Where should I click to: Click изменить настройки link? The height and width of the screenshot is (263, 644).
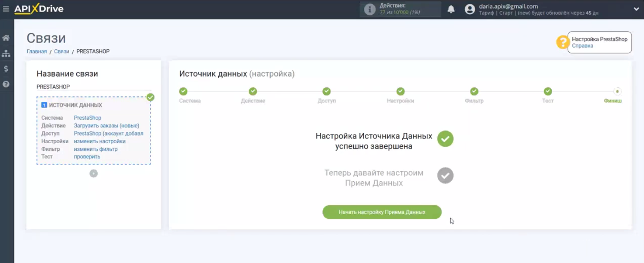click(x=100, y=141)
